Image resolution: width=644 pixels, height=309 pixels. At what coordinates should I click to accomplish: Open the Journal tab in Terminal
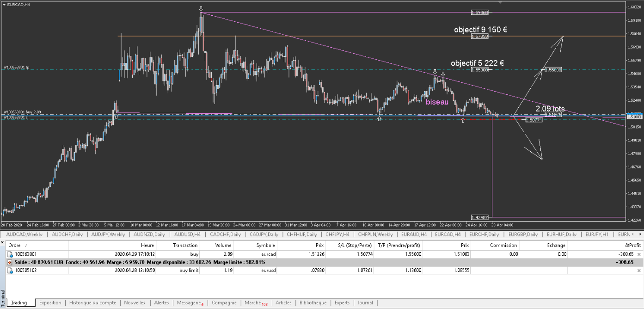(365, 303)
